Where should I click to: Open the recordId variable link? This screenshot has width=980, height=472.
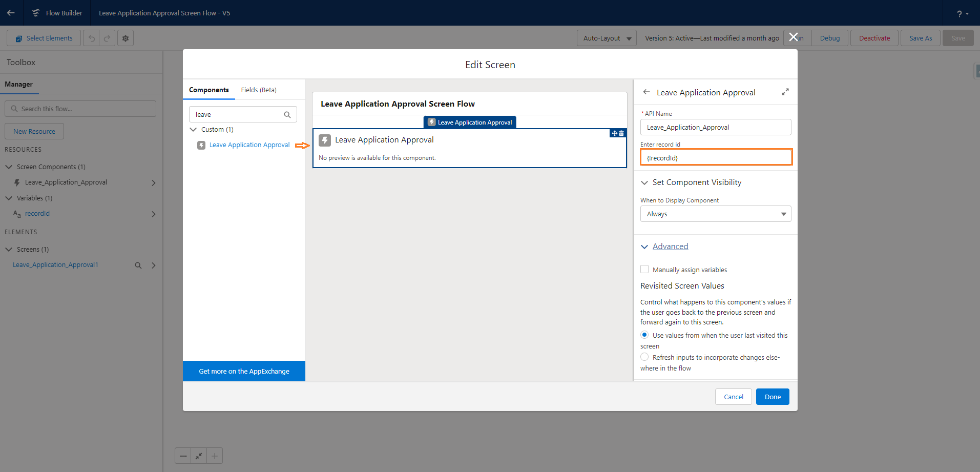tap(37, 214)
